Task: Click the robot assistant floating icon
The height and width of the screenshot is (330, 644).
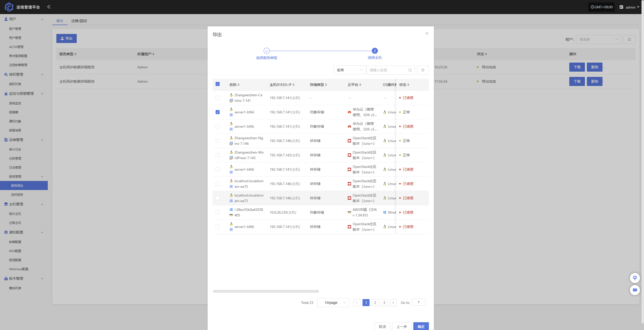Action: (x=635, y=278)
